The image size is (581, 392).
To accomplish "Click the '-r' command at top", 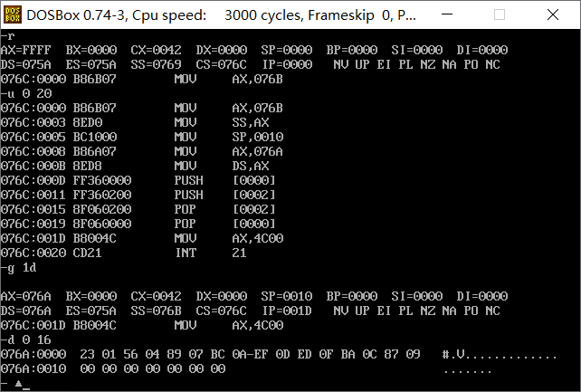I will (8, 35).
